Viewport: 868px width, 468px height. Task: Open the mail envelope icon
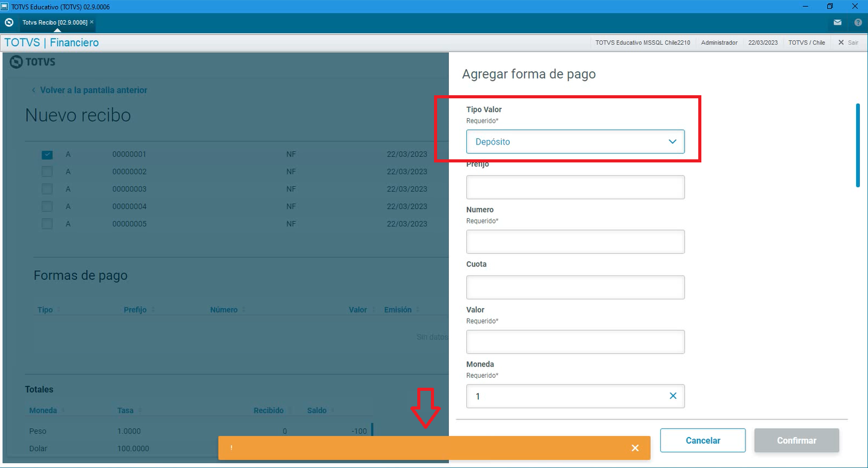[x=838, y=22]
